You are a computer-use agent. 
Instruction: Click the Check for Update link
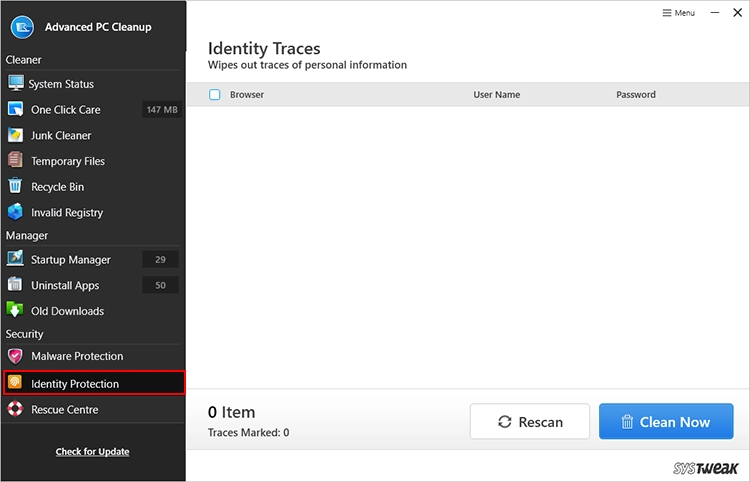pos(92,451)
